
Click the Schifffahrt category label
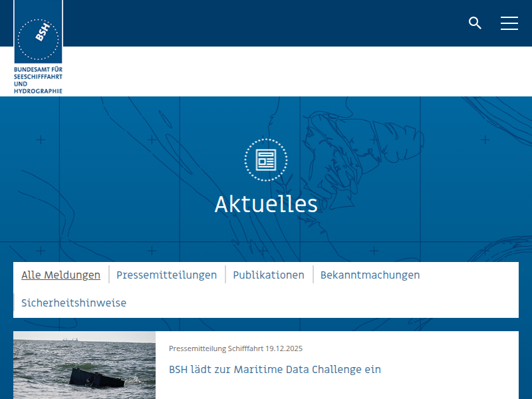(245, 348)
